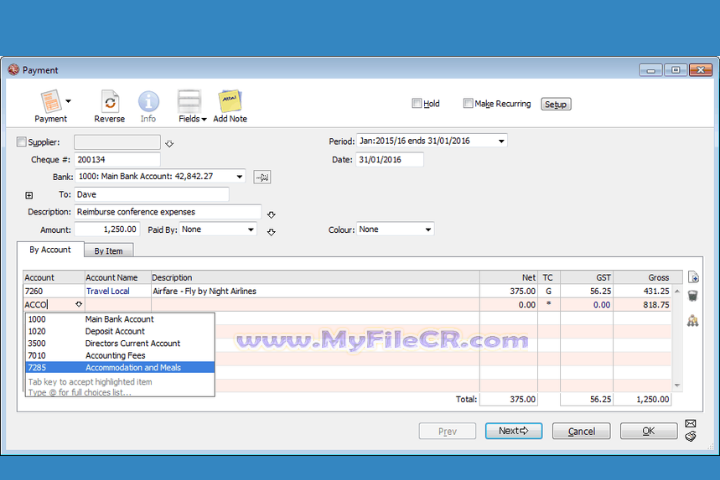This screenshot has width=720, height=480.
Task: Click the Supplier lookup arrow icon
Action: click(169, 144)
